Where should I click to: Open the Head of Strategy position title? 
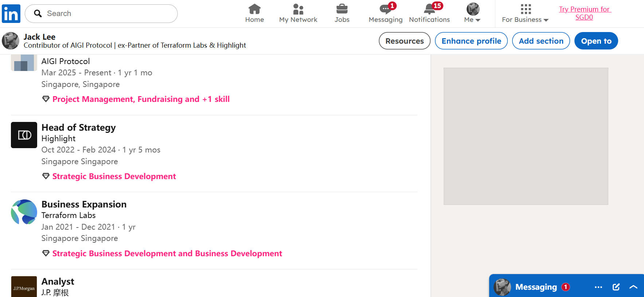pyautogui.click(x=79, y=127)
